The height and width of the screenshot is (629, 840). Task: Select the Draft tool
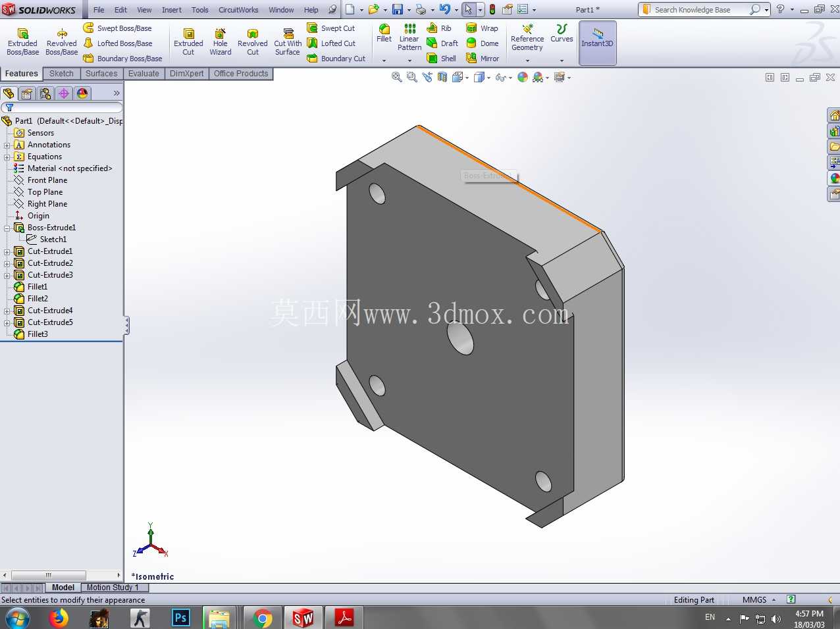(442, 43)
